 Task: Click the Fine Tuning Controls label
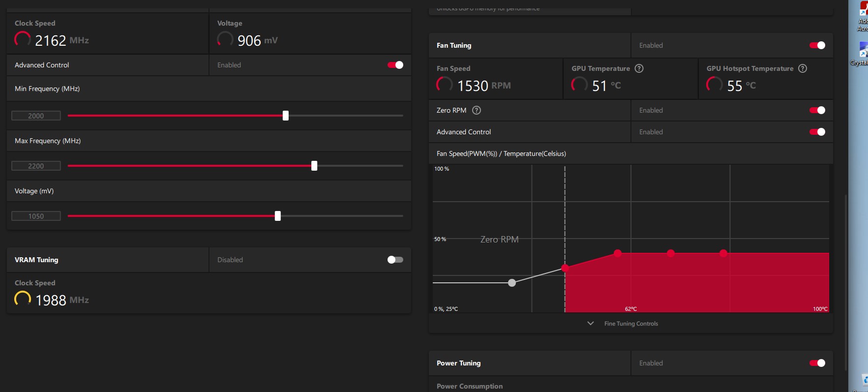pyautogui.click(x=631, y=324)
